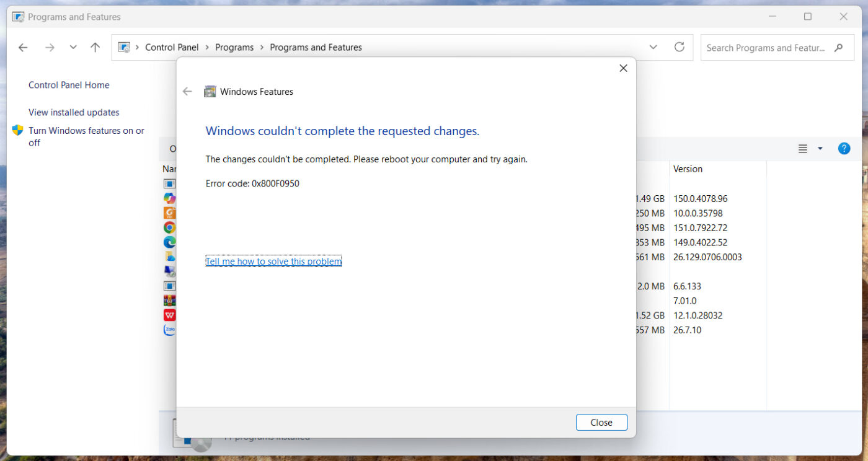
Task: Click the OneDrive folder icon in the list
Action: pyautogui.click(x=169, y=257)
